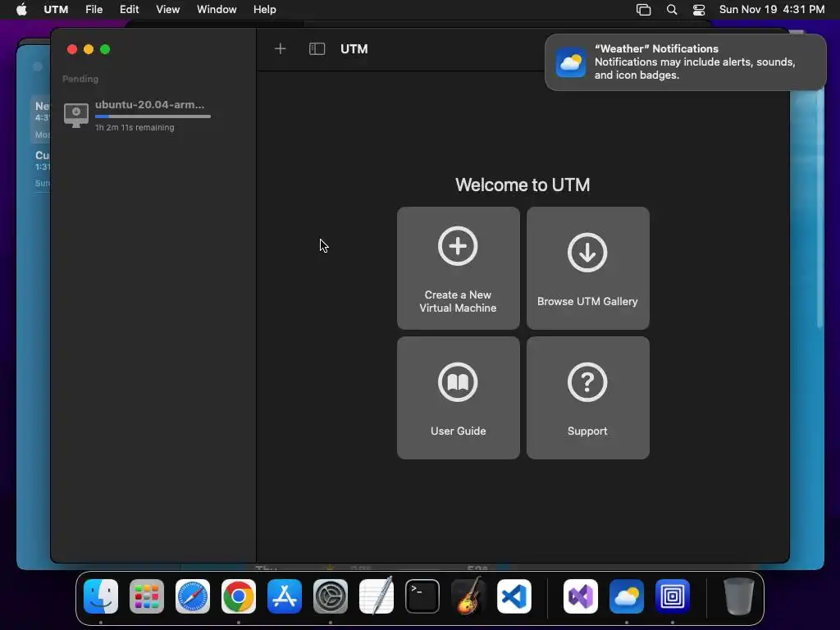Open the Window menu
The image size is (840, 630).
[x=217, y=9]
